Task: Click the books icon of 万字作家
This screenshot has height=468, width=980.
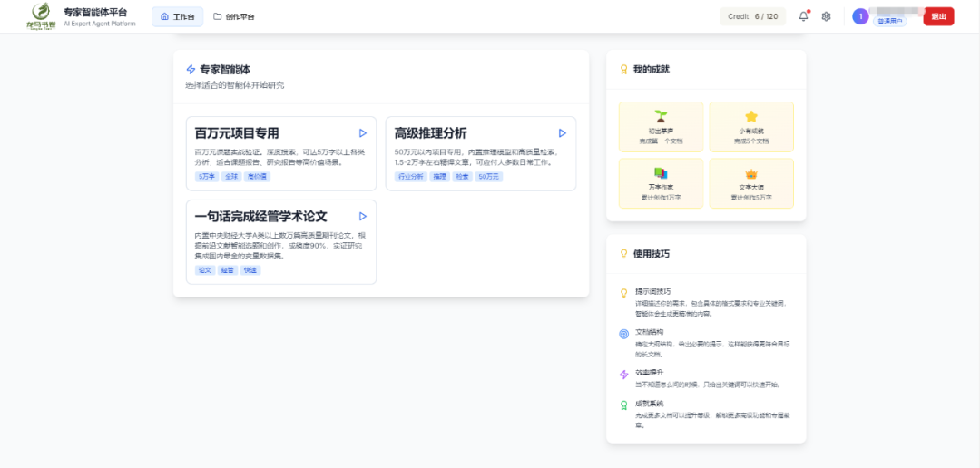Action: click(x=661, y=173)
